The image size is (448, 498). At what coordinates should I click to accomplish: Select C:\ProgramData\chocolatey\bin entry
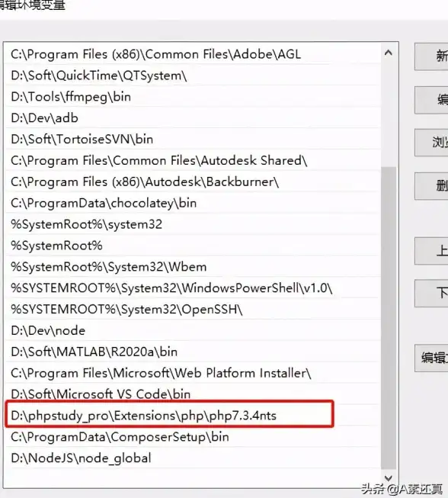point(193,204)
